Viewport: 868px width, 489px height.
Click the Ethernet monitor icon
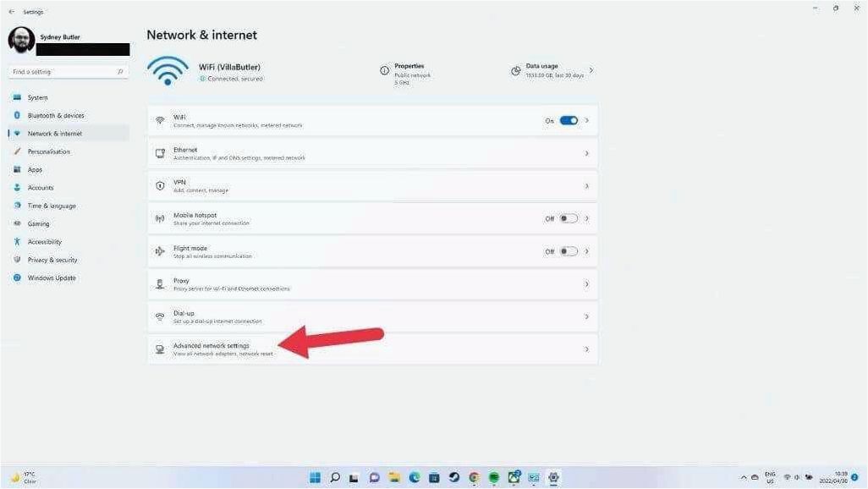pyautogui.click(x=160, y=153)
